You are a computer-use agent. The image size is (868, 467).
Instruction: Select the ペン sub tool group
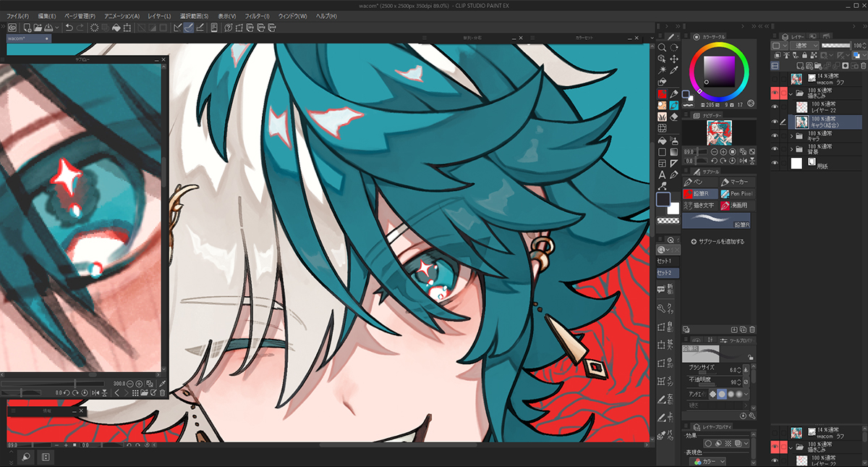pyautogui.click(x=701, y=183)
